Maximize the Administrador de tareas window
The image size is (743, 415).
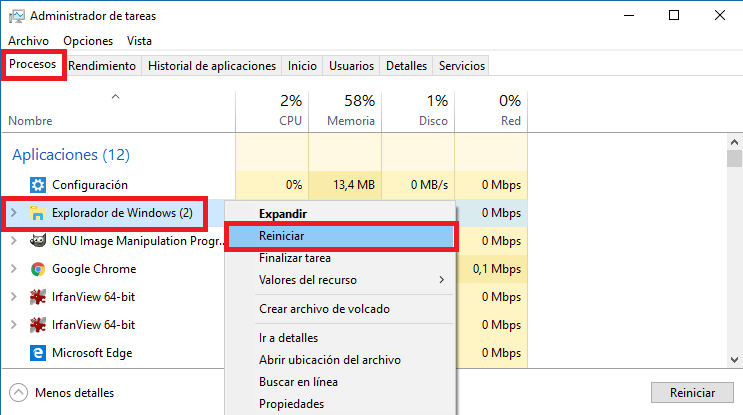coord(674,15)
